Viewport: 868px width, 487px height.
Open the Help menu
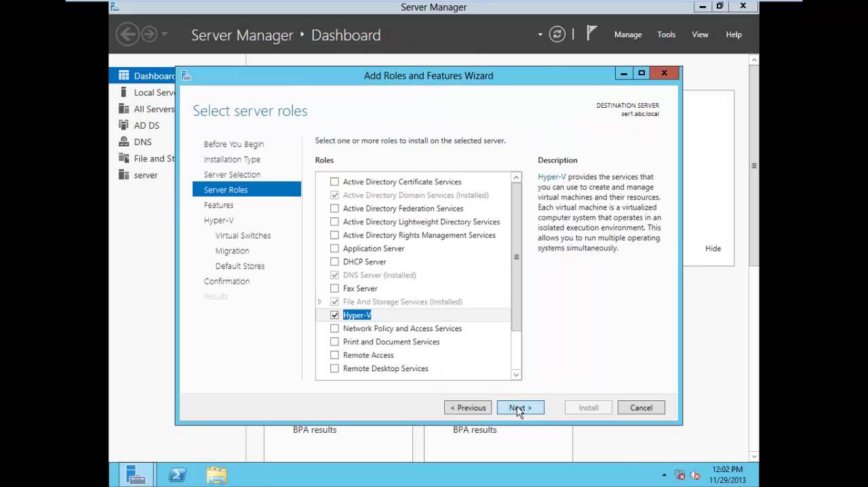click(734, 35)
